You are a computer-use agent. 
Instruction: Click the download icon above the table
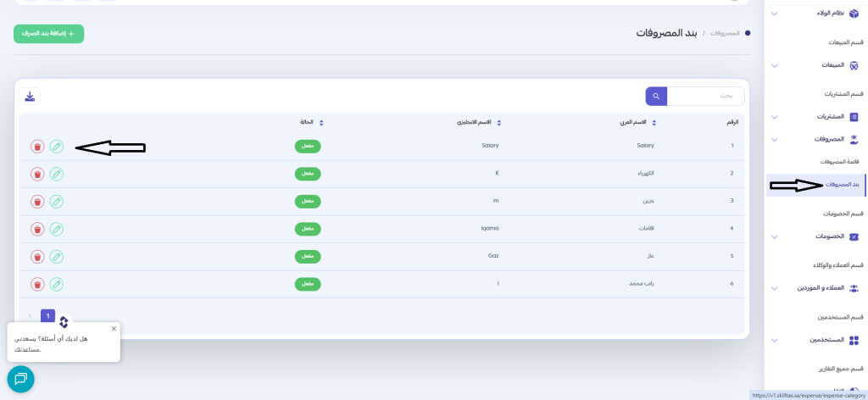pyautogui.click(x=30, y=97)
